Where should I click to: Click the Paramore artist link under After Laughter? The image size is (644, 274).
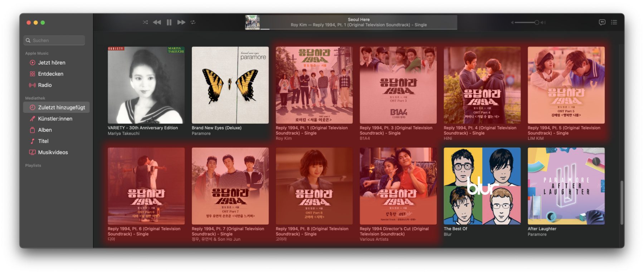537,235
